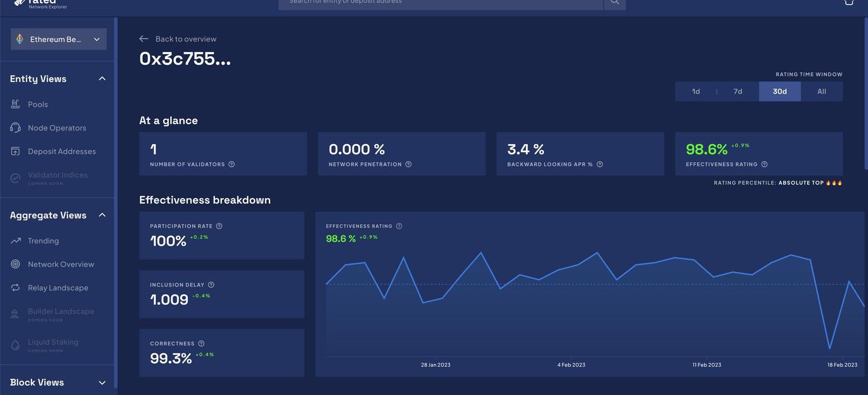Open Pools via its sidebar icon
This screenshot has height=395, width=868.
16,104
